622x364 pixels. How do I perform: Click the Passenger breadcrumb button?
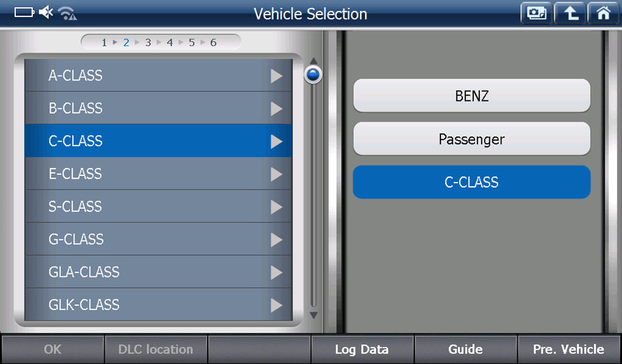pyautogui.click(x=472, y=139)
